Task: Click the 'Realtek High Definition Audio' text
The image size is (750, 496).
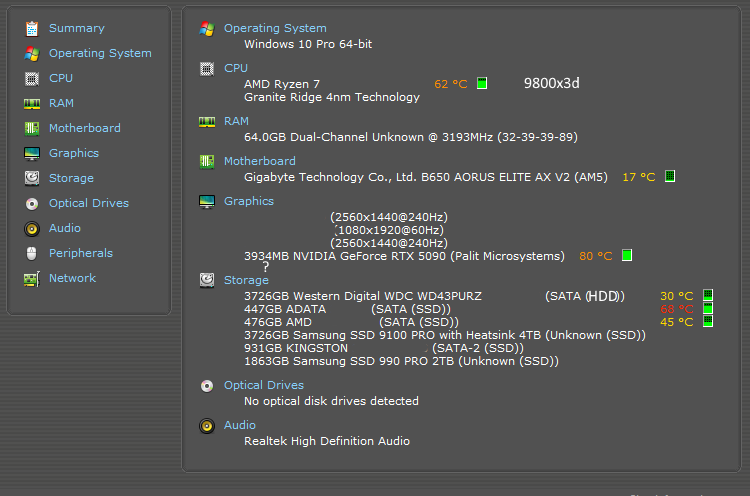Action: pos(327,441)
